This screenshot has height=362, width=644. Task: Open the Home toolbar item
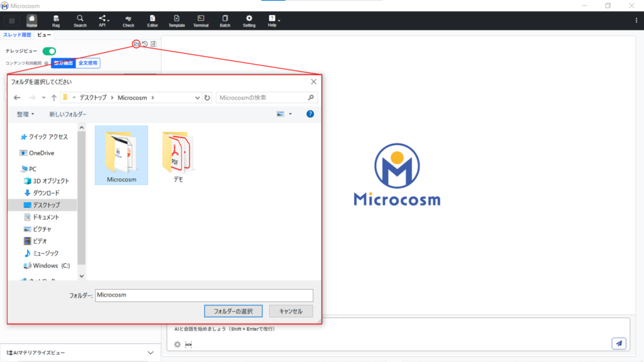tap(31, 21)
